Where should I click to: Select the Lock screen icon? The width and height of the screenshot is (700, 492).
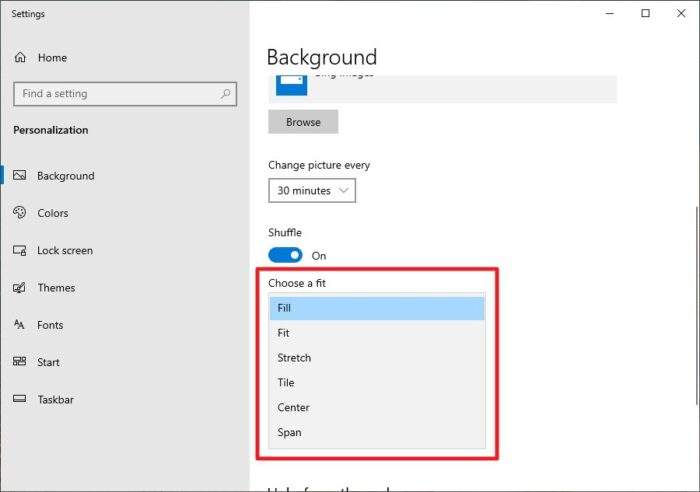click(x=20, y=250)
